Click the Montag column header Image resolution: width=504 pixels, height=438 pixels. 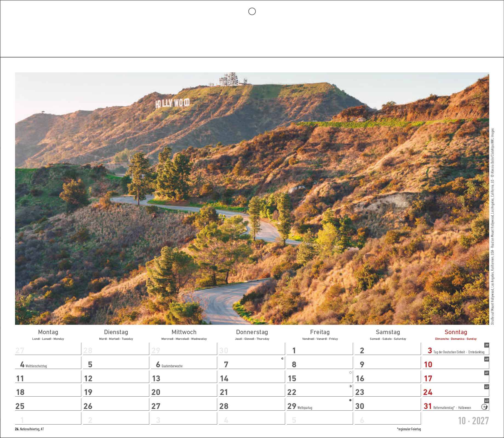point(48,332)
